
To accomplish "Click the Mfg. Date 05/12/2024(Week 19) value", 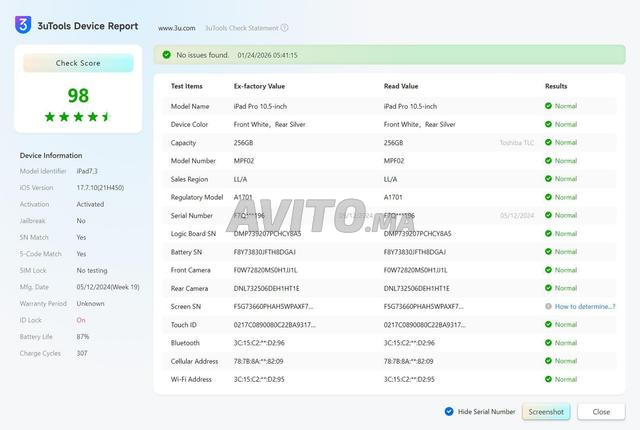I will (108, 287).
